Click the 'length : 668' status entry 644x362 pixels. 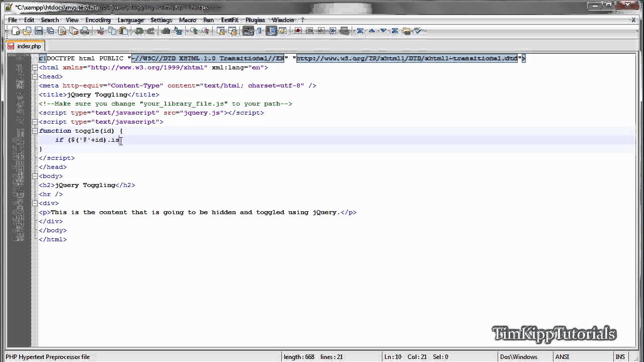coord(299,357)
